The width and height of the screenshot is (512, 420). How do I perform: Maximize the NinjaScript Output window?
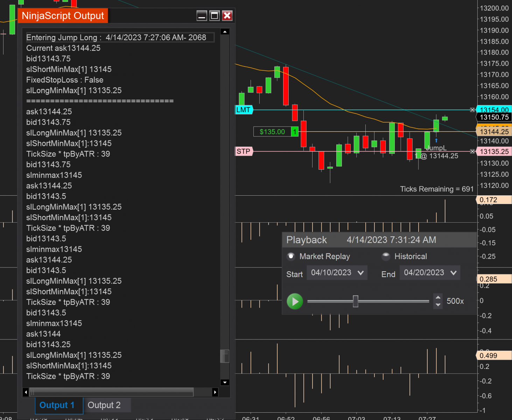(x=215, y=16)
